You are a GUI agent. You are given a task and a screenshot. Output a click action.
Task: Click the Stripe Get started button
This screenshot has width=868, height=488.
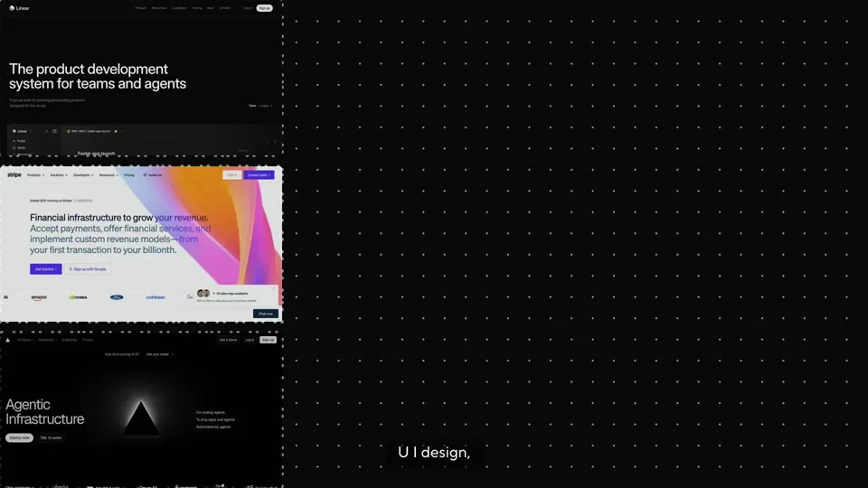tap(46, 269)
